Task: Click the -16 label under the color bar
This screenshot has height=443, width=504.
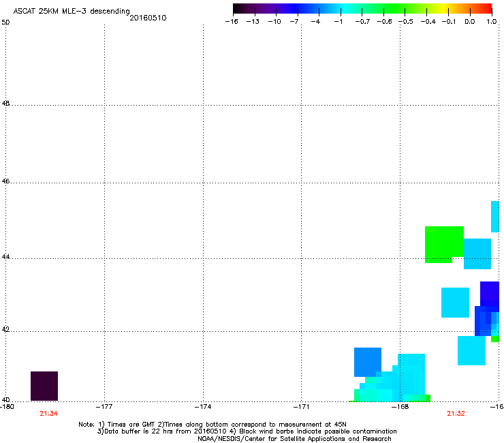Action: (x=232, y=22)
